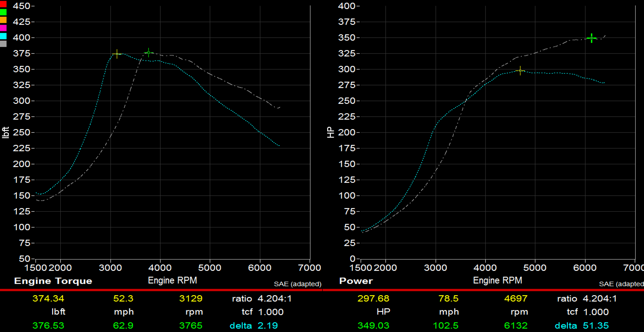Click the 349.03 green power readout
This screenshot has width=644, height=332.
[373, 326]
